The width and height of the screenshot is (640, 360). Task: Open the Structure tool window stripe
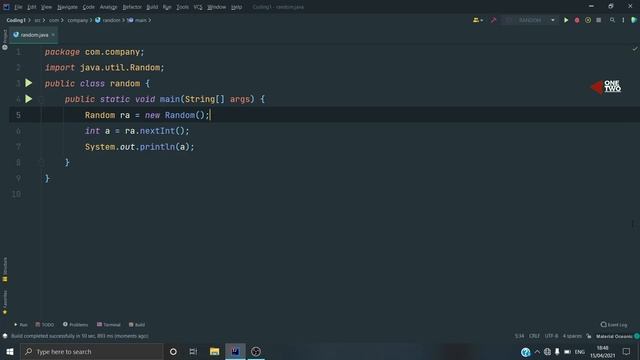pos(5,270)
